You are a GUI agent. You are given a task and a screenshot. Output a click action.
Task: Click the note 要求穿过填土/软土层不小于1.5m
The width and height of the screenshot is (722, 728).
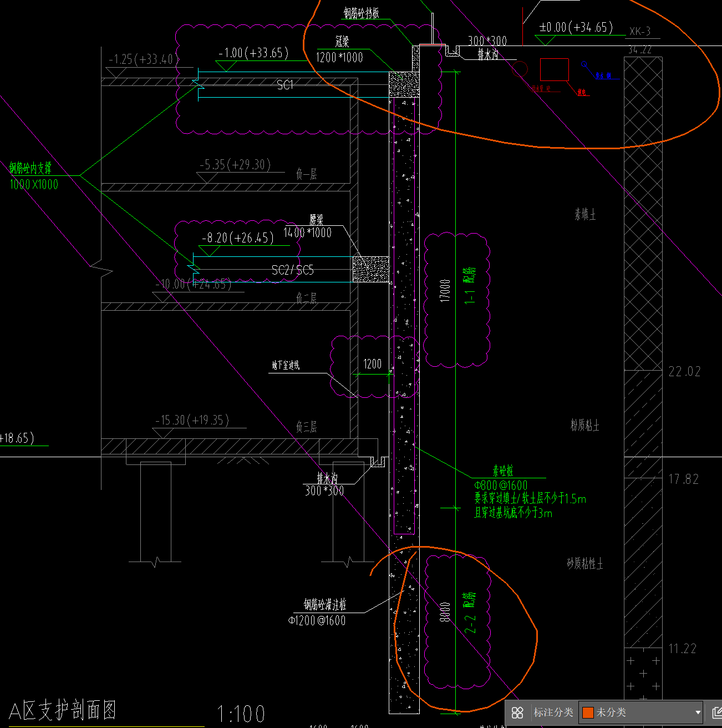coord(530,499)
